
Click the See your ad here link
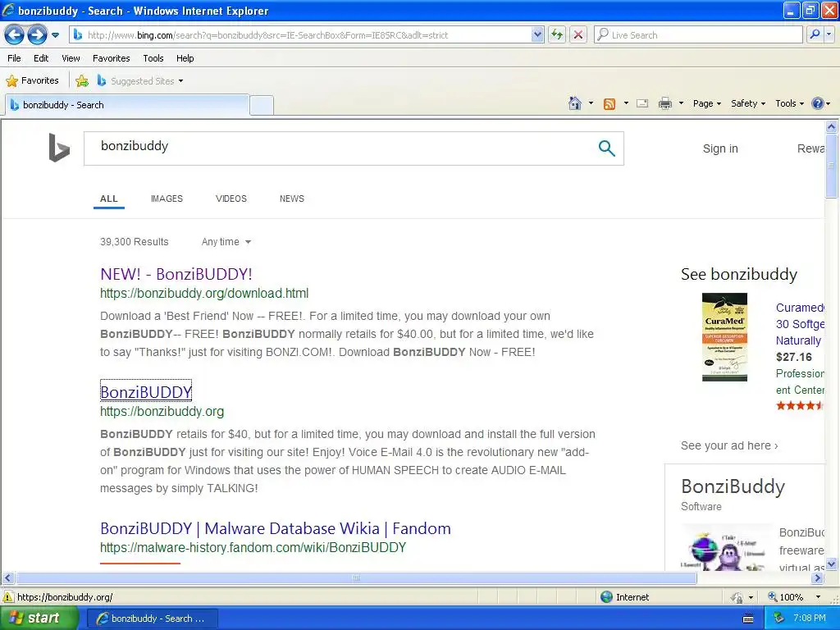click(x=729, y=445)
